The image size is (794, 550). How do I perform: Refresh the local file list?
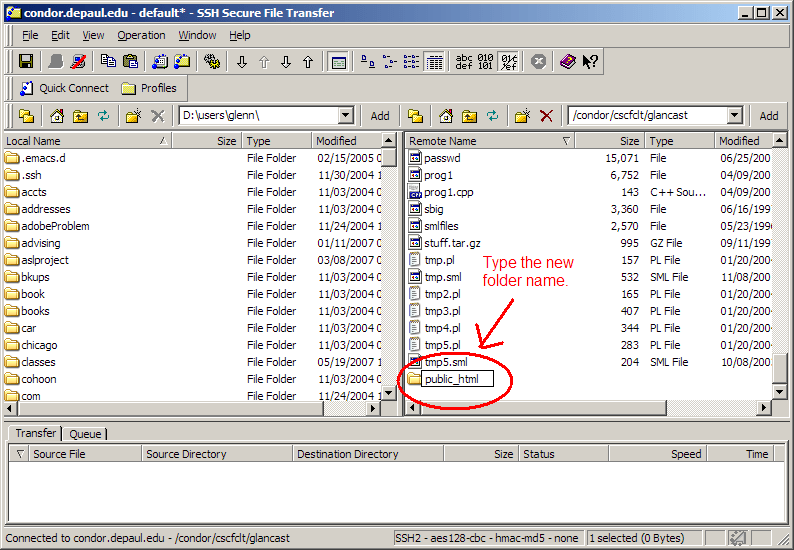tap(104, 116)
